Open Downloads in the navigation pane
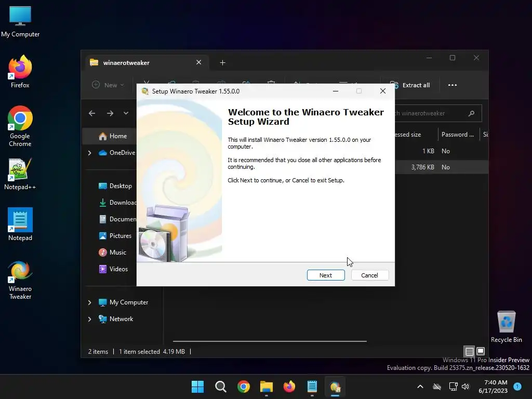The image size is (532, 399). [x=117, y=203]
